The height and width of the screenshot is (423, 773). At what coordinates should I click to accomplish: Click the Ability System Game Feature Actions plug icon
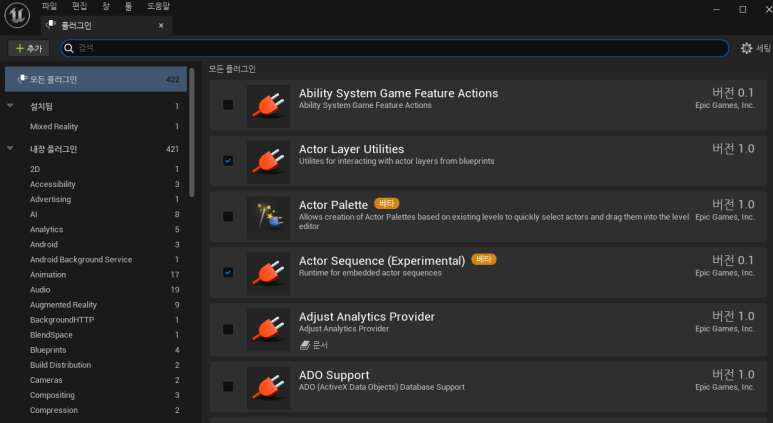click(x=268, y=106)
